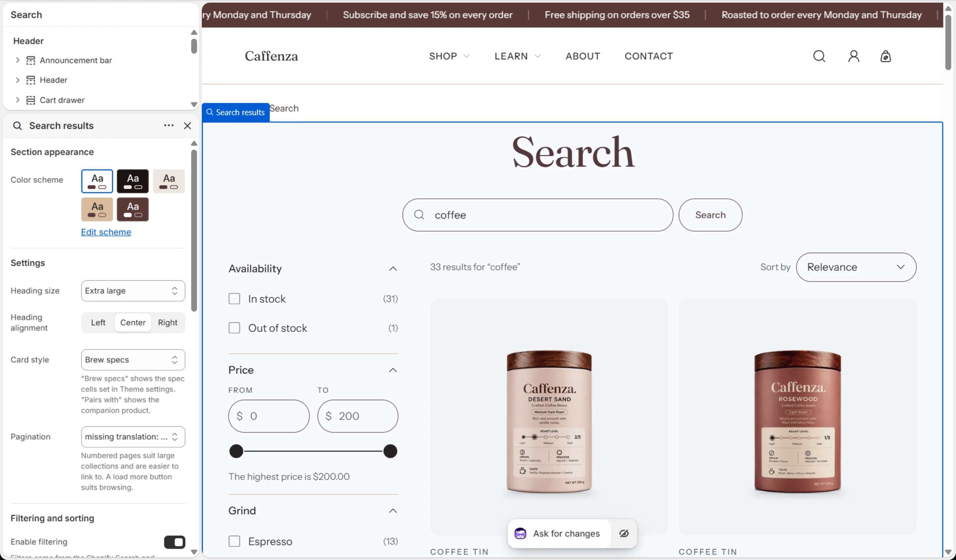Image resolution: width=956 pixels, height=560 pixels.
Task: Click the Announcement bar section icon
Action: coord(31,60)
